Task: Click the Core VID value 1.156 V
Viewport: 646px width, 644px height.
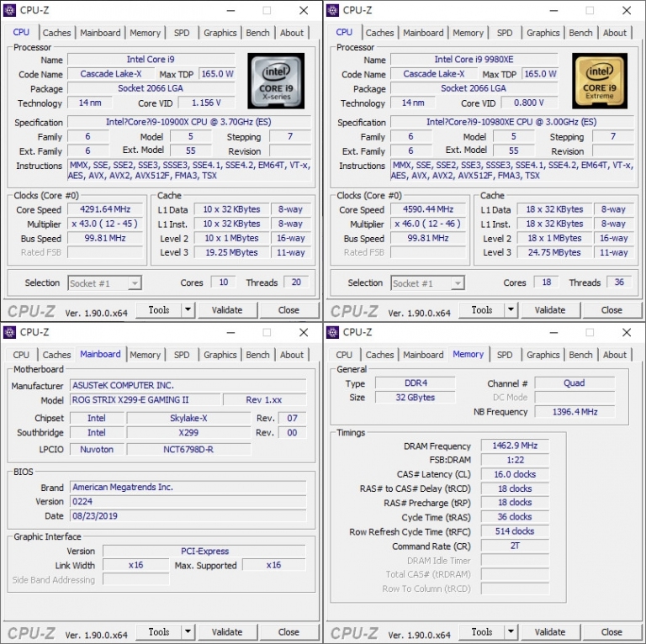Action: 206,103
